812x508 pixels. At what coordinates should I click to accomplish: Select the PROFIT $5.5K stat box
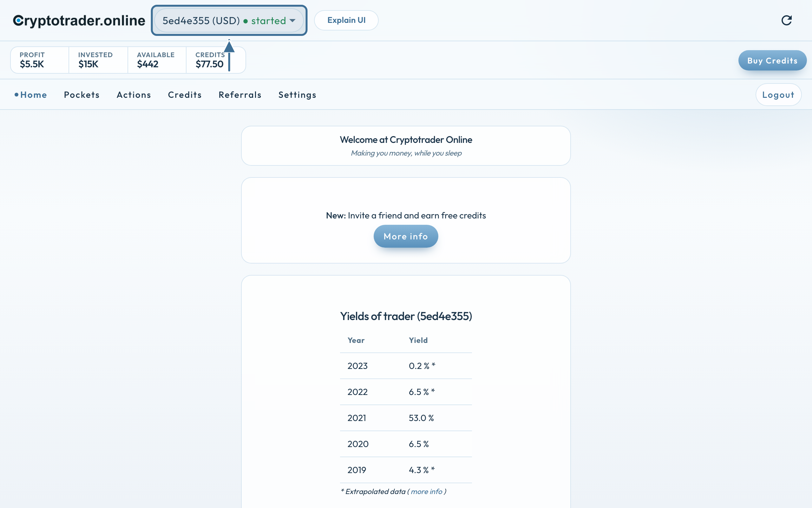(40, 60)
